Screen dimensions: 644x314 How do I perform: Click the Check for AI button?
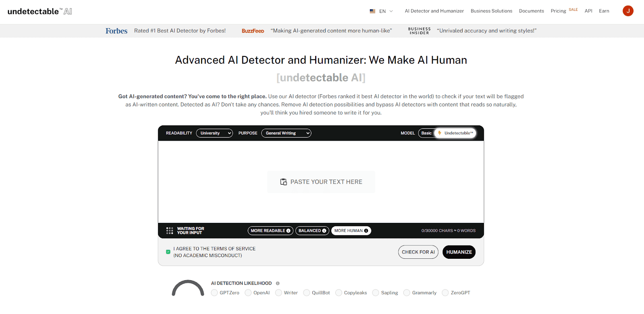tap(418, 252)
